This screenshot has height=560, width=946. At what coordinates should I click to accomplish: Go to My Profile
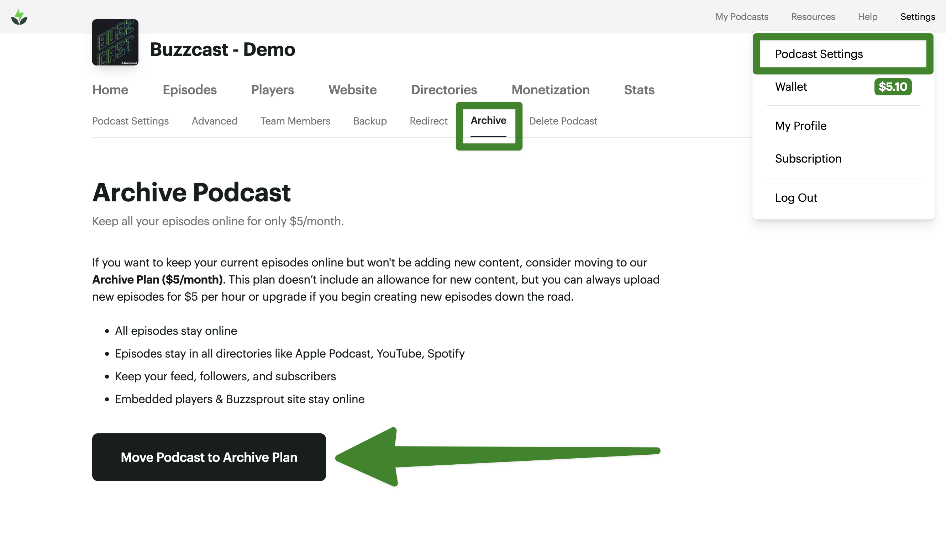(x=800, y=126)
